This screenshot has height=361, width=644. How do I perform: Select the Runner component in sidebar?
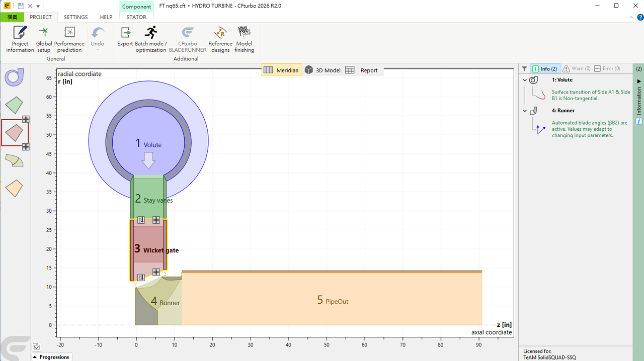[x=14, y=160]
